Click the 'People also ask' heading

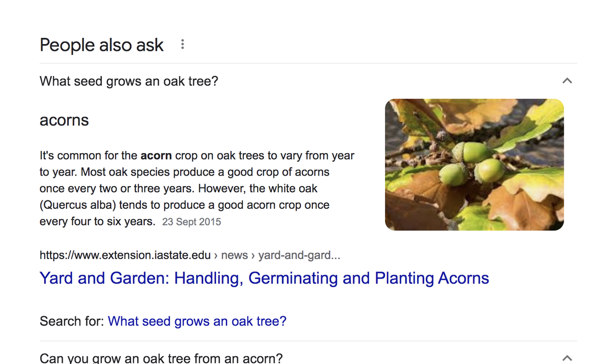pyautogui.click(x=102, y=45)
